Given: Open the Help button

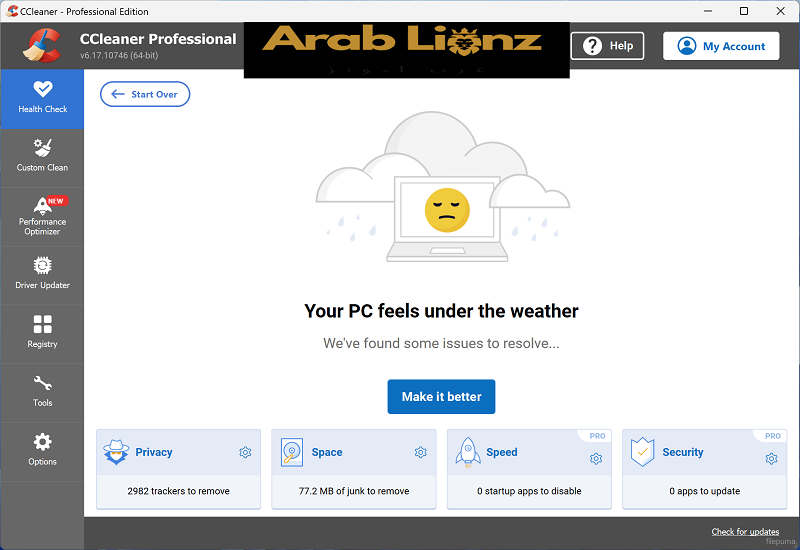Looking at the screenshot, I should pos(607,46).
